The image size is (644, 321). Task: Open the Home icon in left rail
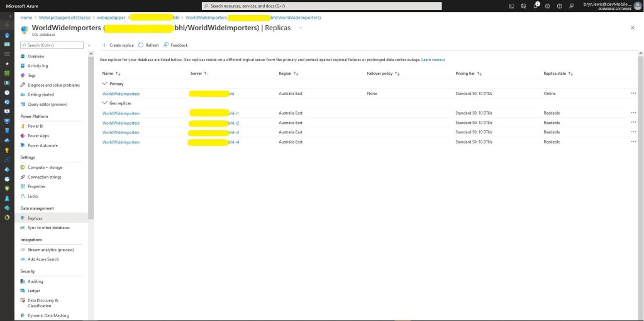click(x=7, y=35)
